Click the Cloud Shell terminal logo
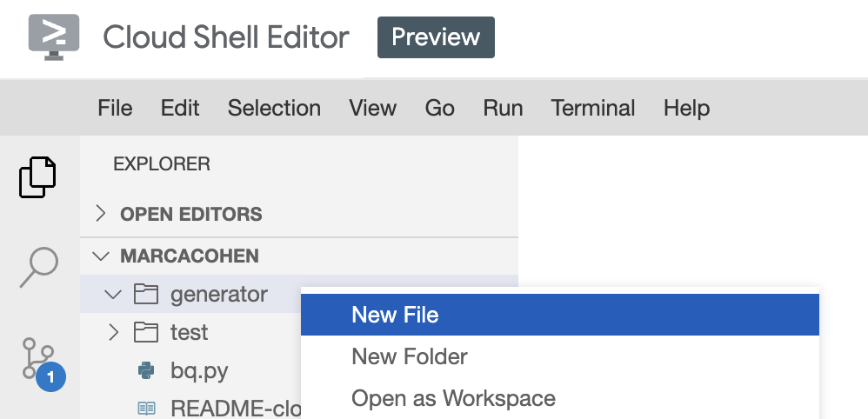This screenshot has width=868, height=419. 54,37
